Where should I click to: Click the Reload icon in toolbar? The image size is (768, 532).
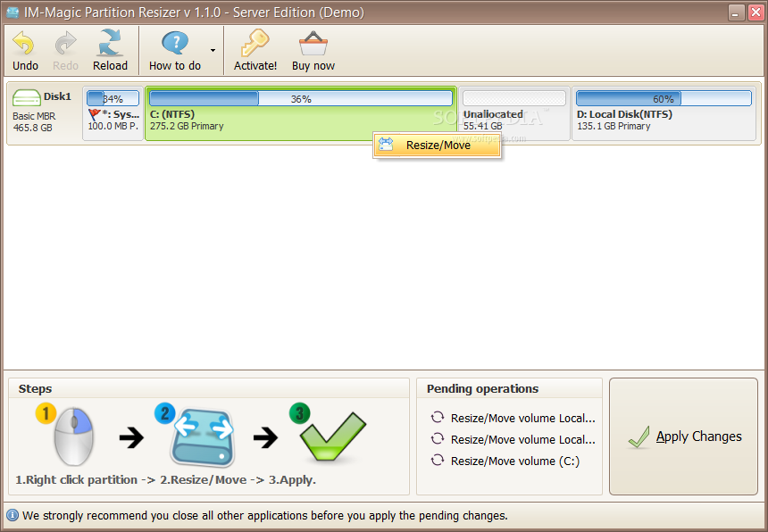click(x=110, y=44)
